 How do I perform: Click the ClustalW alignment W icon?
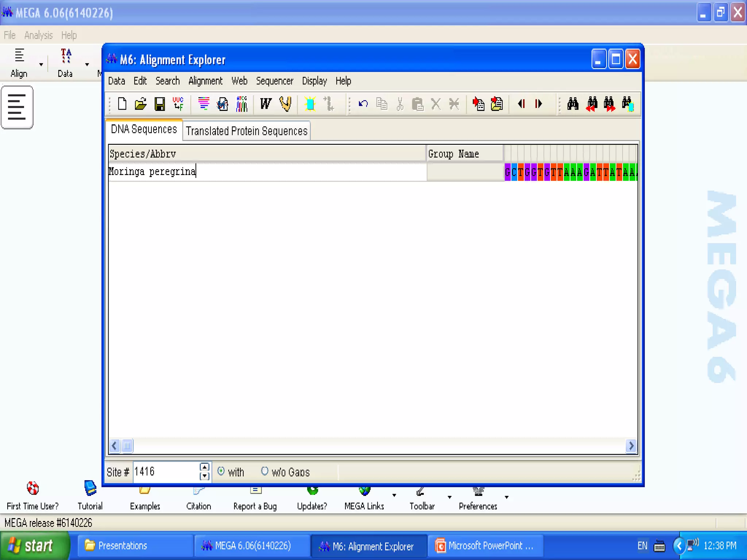tap(266, 104)
